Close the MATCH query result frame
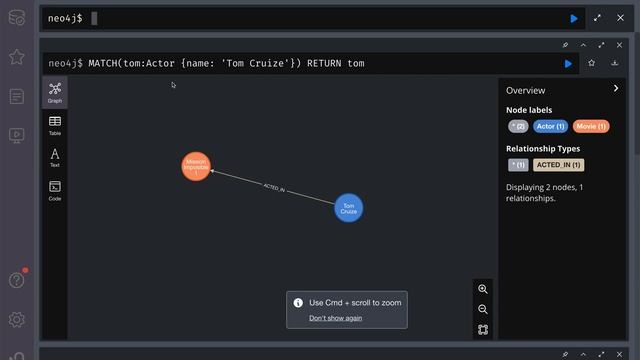The width and height of the screenshot is (640, 360). [619, 45]
